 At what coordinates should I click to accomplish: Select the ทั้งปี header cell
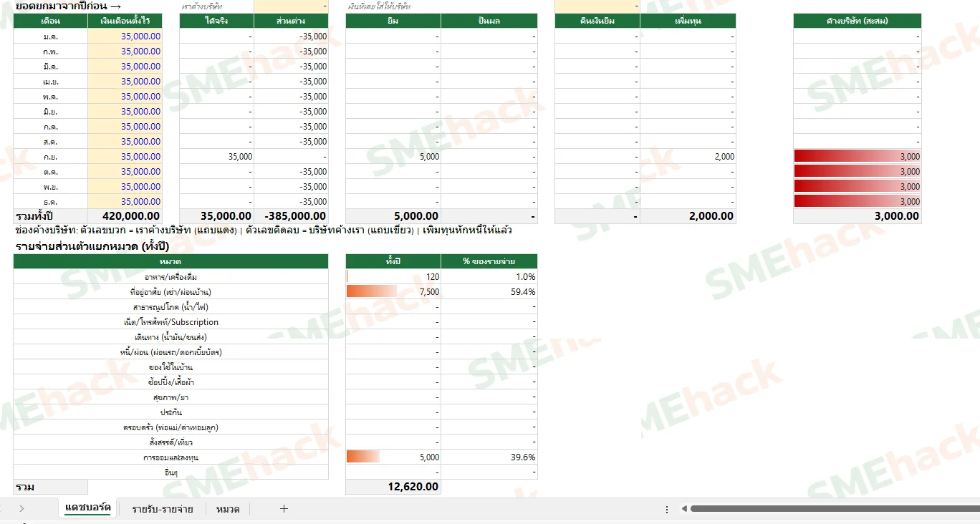click(x=393, y=261)
